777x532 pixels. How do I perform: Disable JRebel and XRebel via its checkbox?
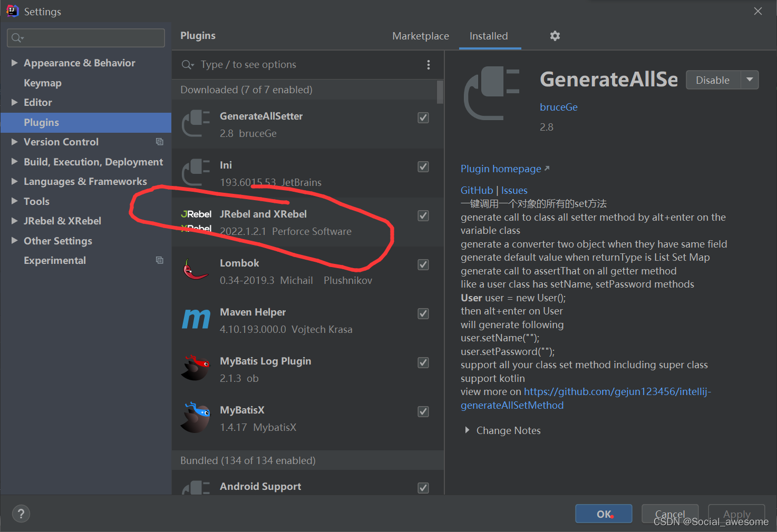pyautogui.click(x=423, y=215)
